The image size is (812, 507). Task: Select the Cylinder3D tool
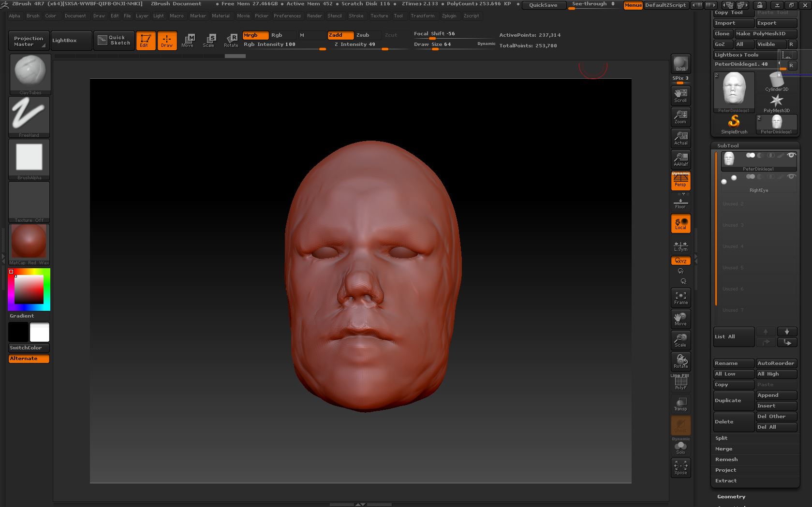[777, 82]
